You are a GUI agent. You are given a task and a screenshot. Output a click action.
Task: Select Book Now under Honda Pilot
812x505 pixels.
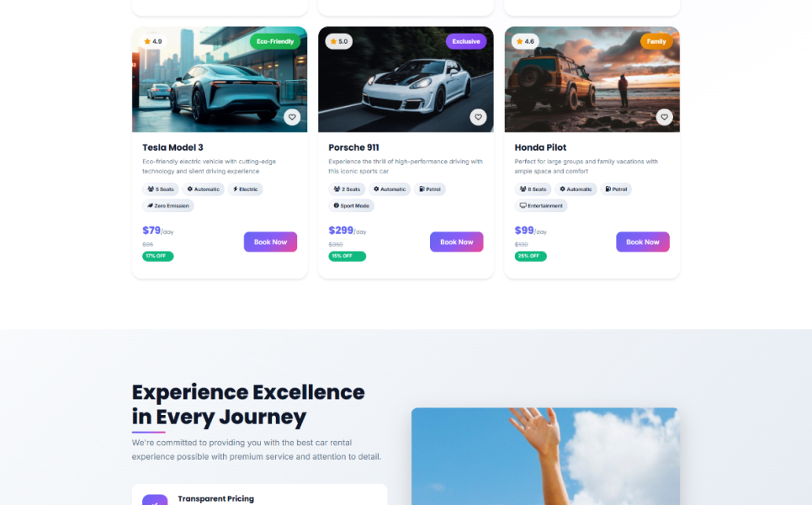click(x=643, y=242)
